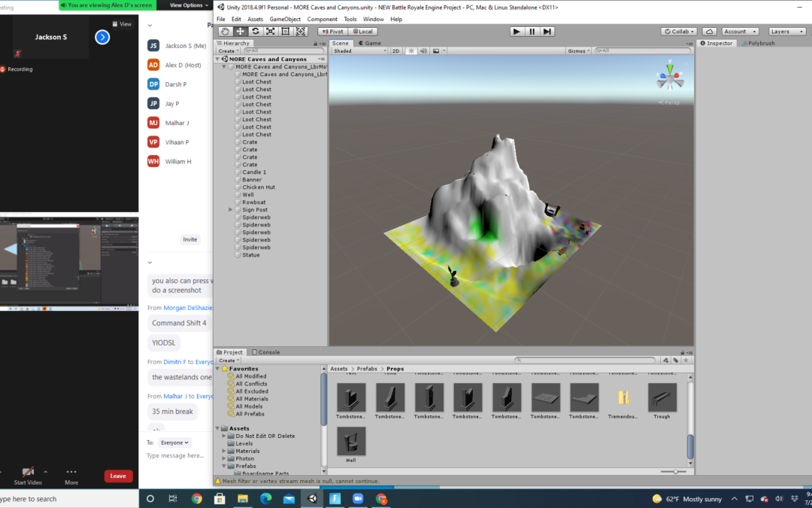Click All Materials in Favorites

point(252,399)
